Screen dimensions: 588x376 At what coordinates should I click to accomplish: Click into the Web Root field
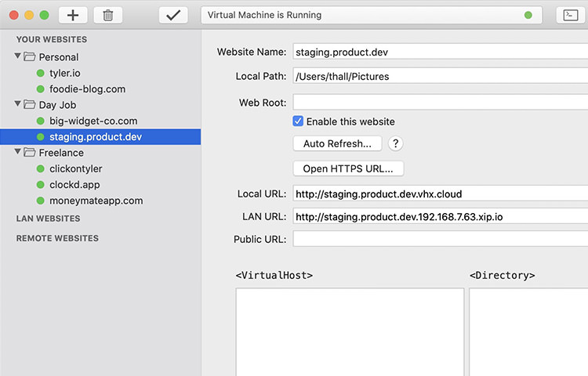[x=441, y=103]
